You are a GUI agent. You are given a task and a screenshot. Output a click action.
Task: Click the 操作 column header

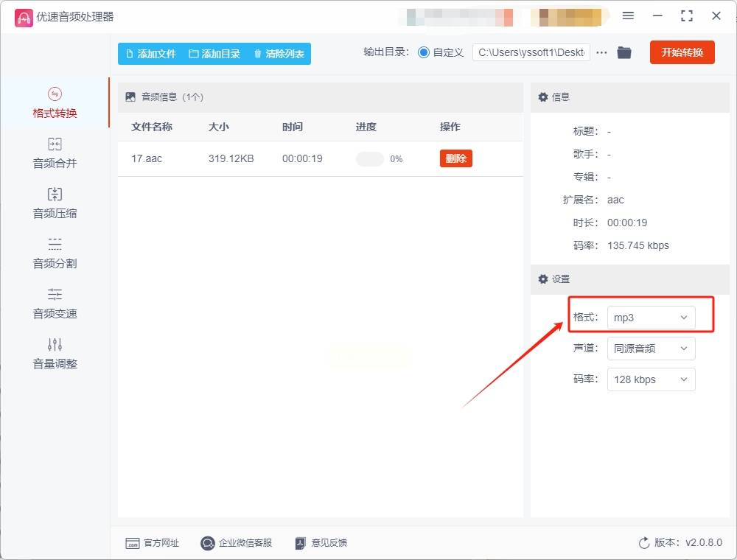(450, 127)
